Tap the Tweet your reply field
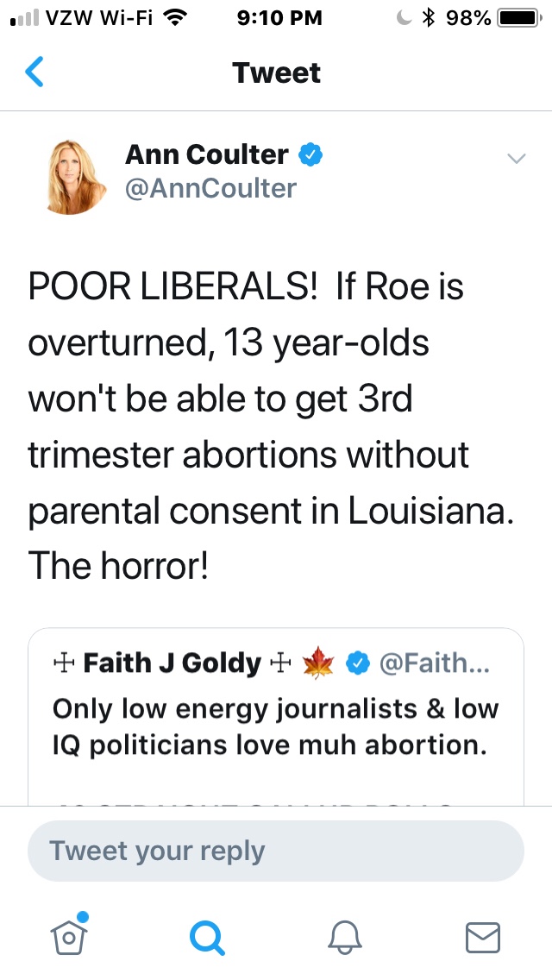Screen dimensions: 552x980 pos(276,851)
